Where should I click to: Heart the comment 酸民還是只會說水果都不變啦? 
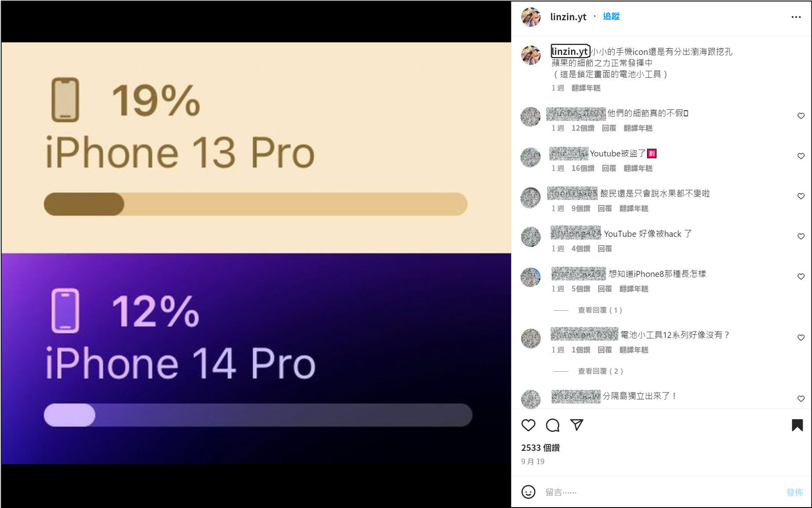(801, 196)
